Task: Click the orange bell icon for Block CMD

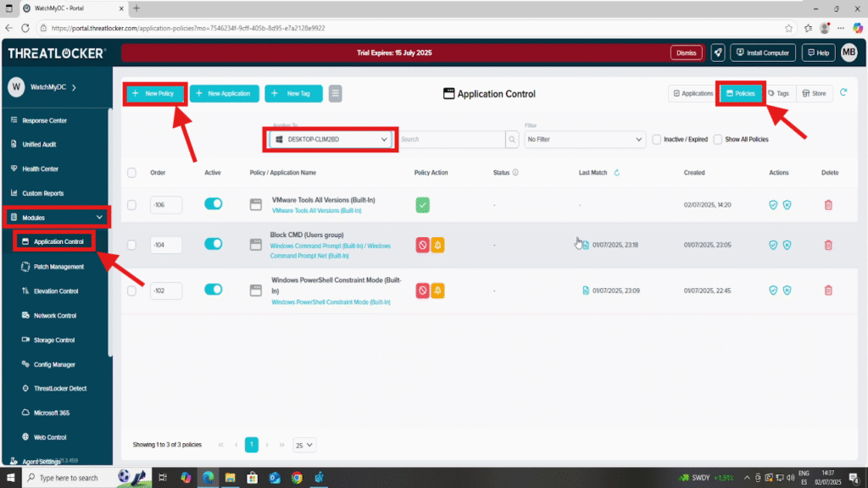Action: [437, 245]
